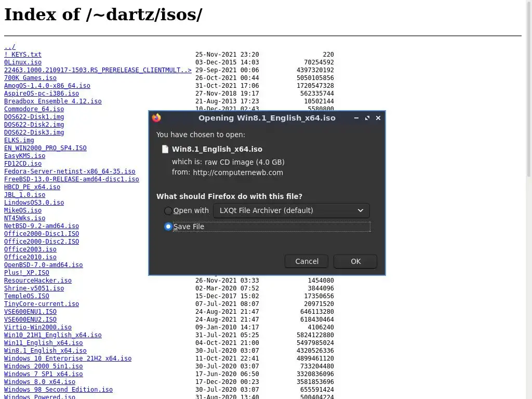Click the page's vertical scrollbar
The image size is (532, 399).
click(x=529, y=88)
